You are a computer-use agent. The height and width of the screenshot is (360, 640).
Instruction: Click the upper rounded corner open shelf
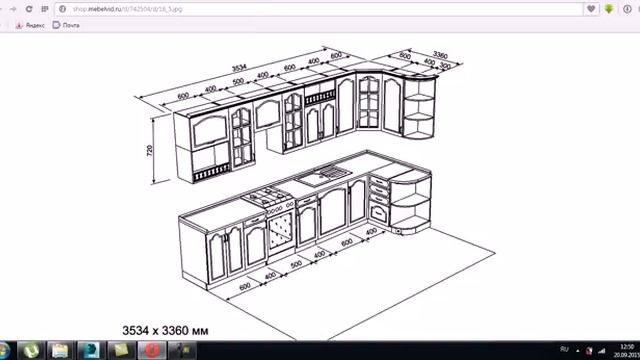[x=419, y=107]
